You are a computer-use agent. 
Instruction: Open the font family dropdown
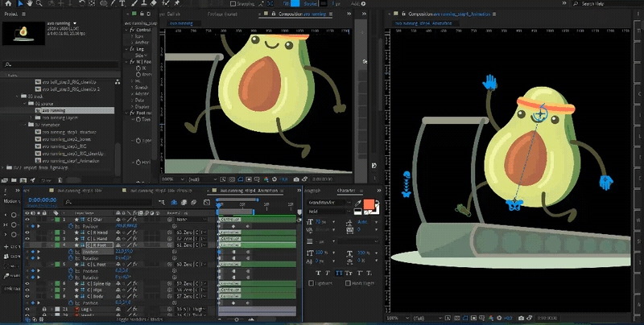(x=330, y=203)
